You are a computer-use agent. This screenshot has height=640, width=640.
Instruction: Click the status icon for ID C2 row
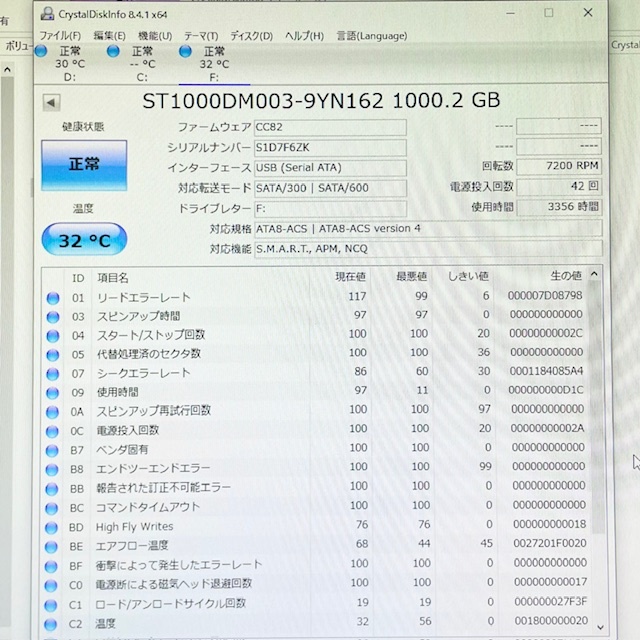(51, 624)
